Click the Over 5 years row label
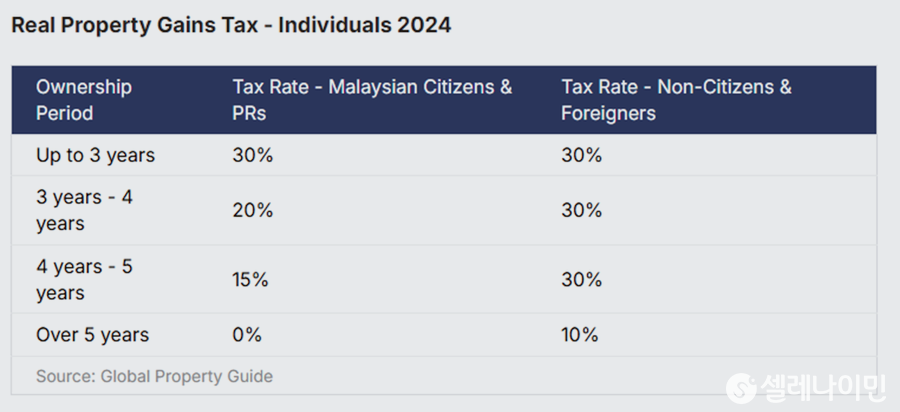 [x=92, y=335]
